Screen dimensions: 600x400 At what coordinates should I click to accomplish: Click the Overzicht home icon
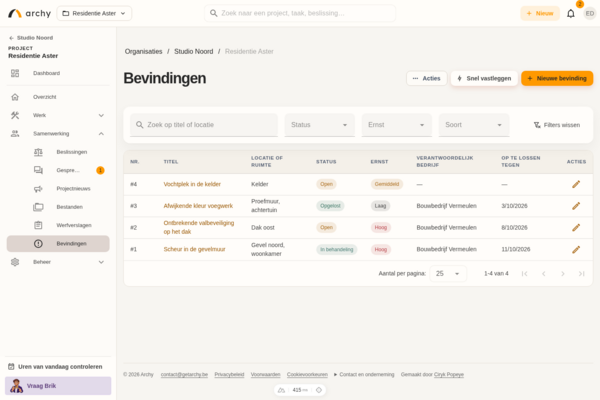(15, 97)
